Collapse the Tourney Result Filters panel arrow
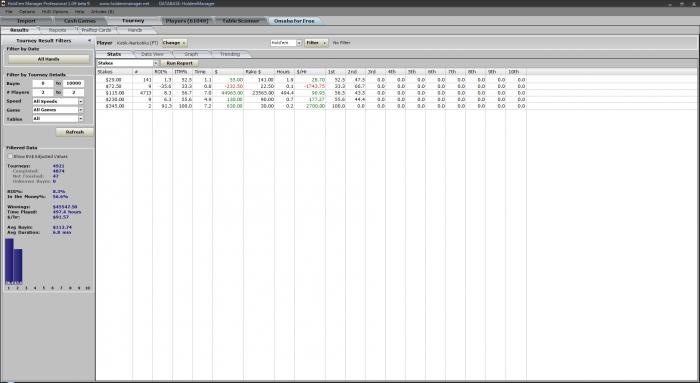This screenshot has width=700, height=383. [89, 41]
